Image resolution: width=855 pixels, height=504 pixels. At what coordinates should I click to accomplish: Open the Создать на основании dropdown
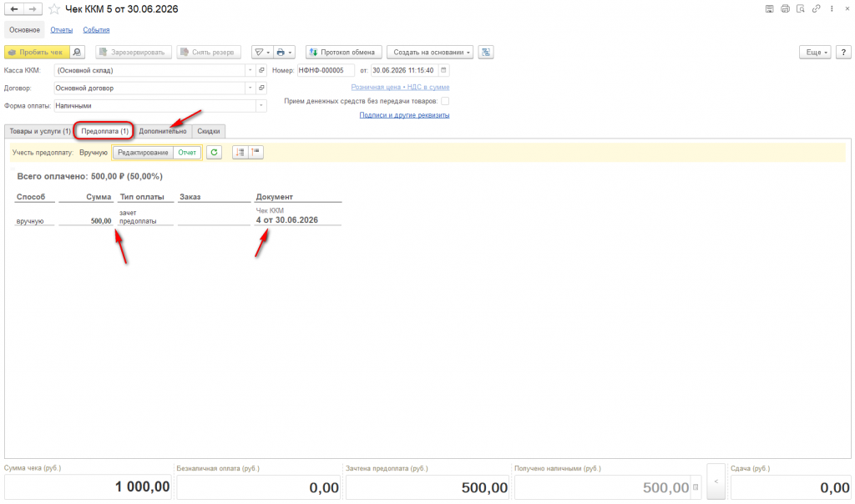point(430,53)
